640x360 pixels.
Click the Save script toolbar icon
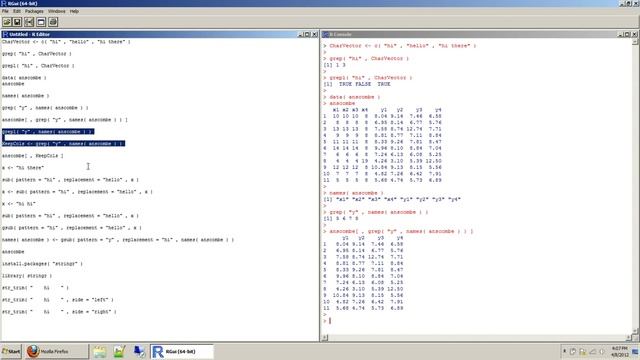18,22
